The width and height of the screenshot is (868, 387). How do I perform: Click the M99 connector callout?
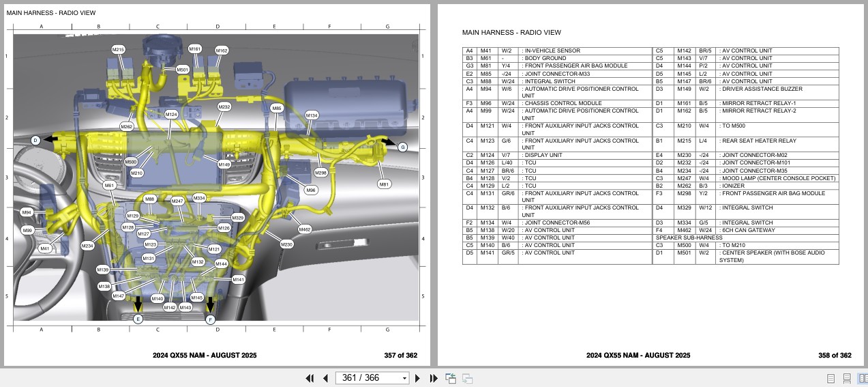27,230
